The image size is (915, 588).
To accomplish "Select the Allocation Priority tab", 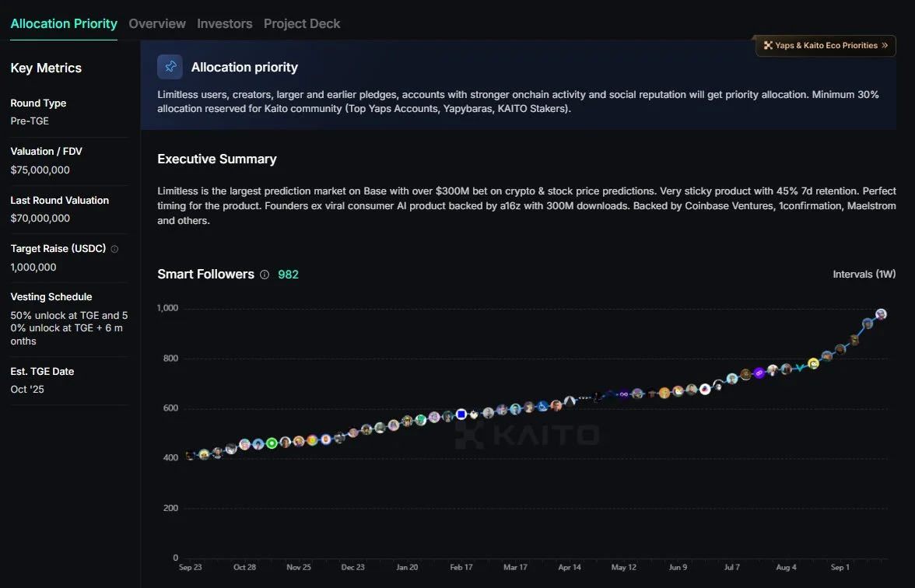I will click(x=64, y=23).
